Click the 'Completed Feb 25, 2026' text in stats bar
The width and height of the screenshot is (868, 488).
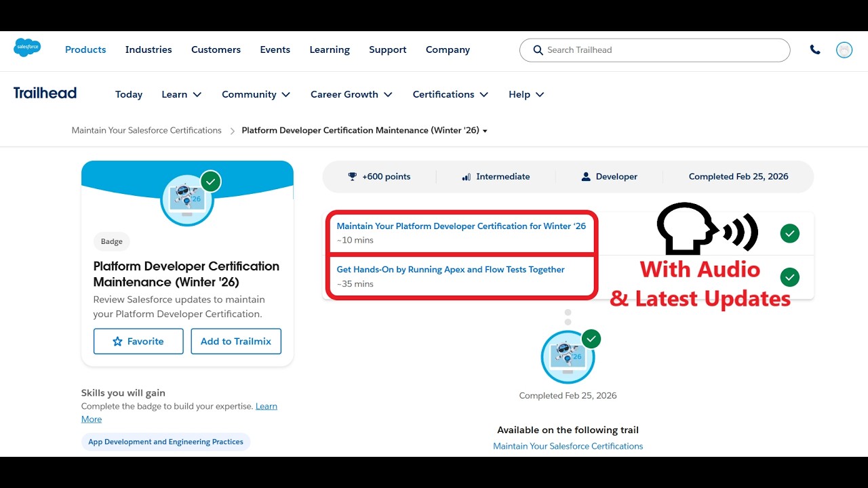(738, 176)
